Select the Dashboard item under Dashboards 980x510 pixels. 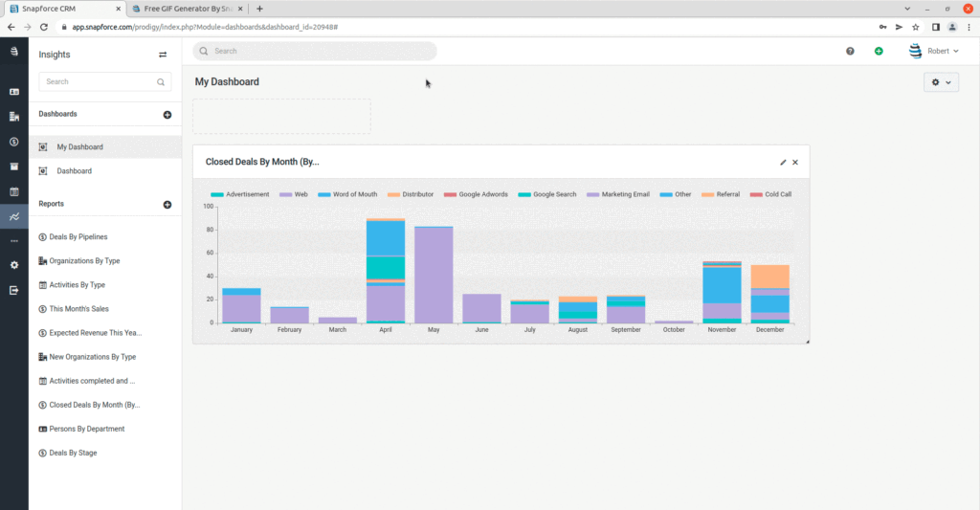click(74, 171)
